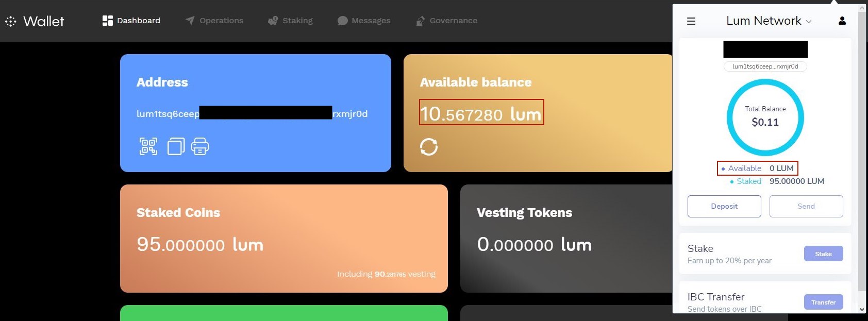This screenshot has height=321, width=868.
Task: Click the Stake button
Action: 824,254
